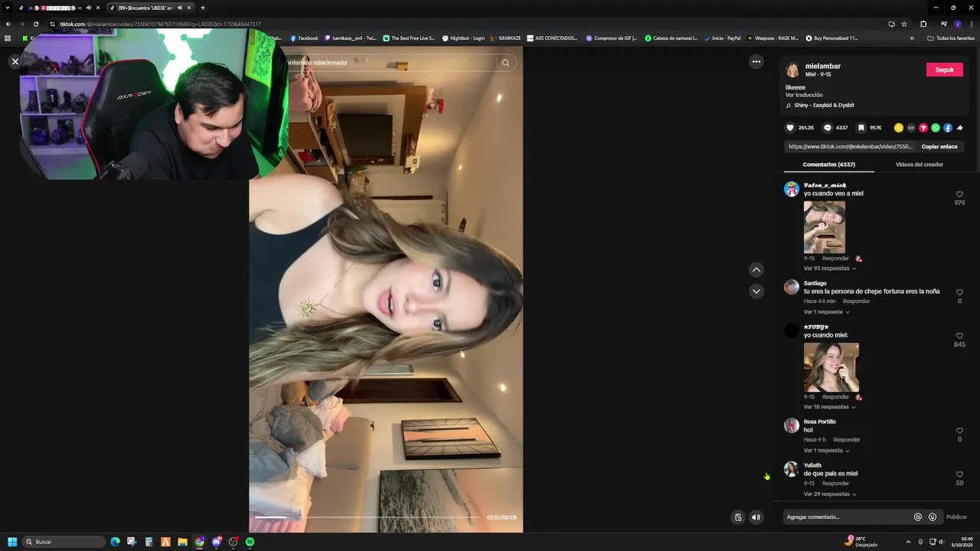
Task: Save the video with the bookmark icon
Action: click(x=861, y=128)
